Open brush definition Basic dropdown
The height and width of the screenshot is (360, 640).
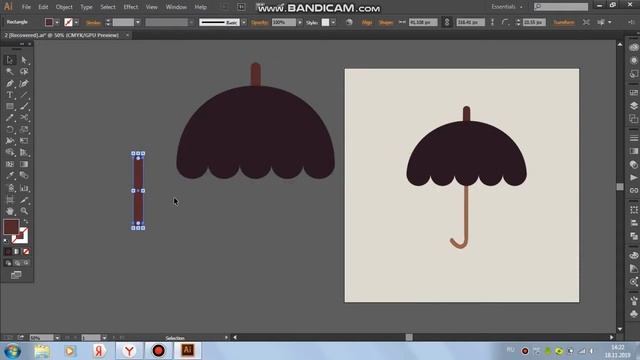pos(244,22)
